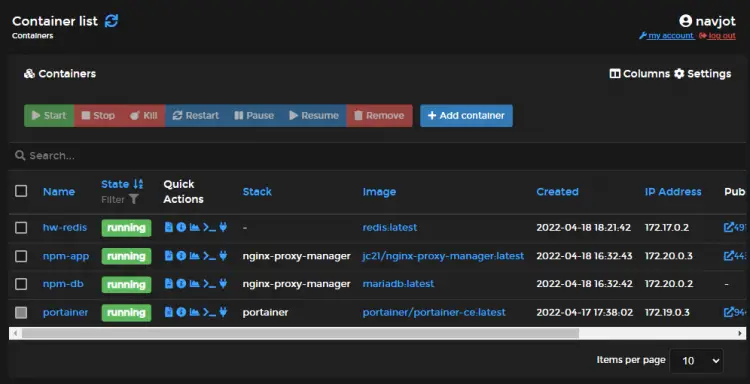The width and height of the screenshot is (750, 384).
Task: Open console icon for npm-app container
Action: [x=210, y=256]
